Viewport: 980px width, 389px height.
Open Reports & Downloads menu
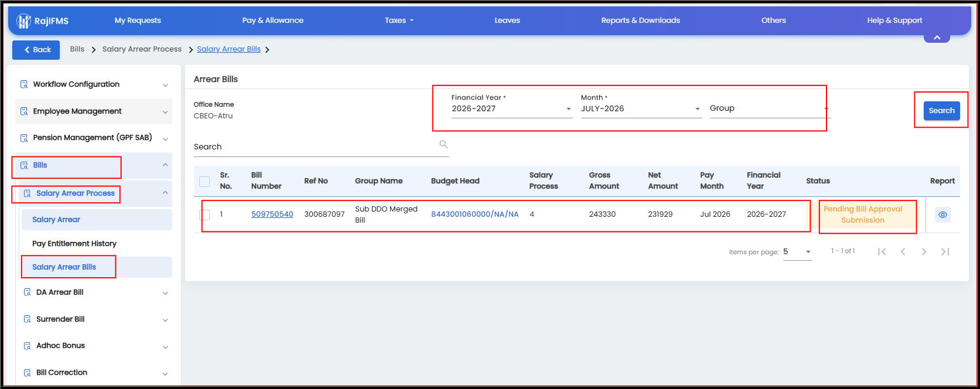coord(640,21)
